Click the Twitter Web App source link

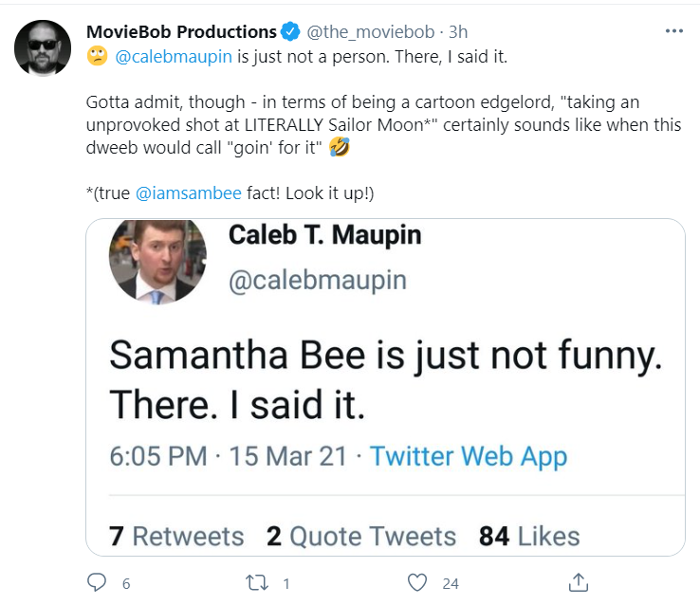pos(469,456)
